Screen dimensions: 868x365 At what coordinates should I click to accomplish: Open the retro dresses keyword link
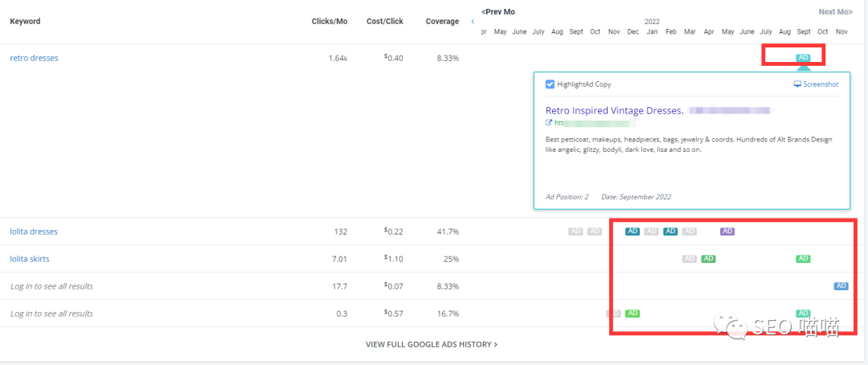pos(34,58)
